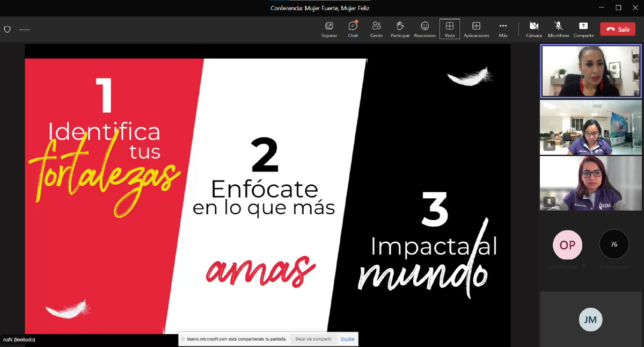Click the JM participant avatar
This screenshot has width=644, height=347.
click(x=590, y=320)
